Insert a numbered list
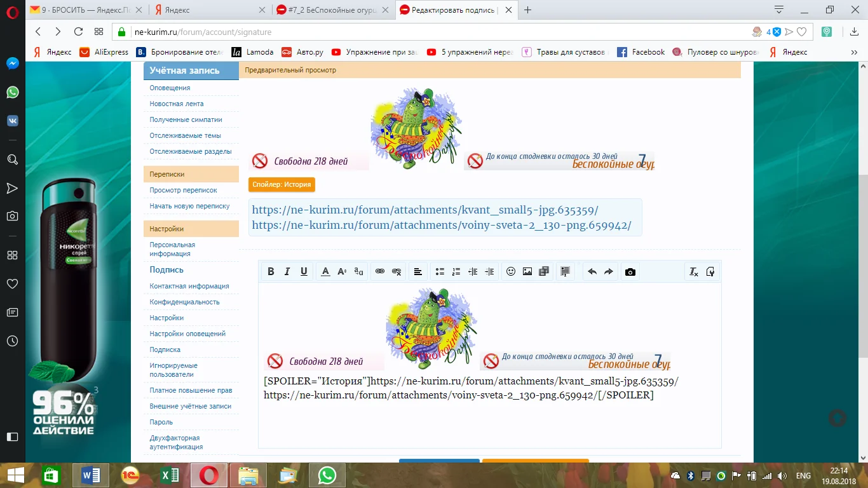Viewport: 868px width, 488px height. click(456, 272)
